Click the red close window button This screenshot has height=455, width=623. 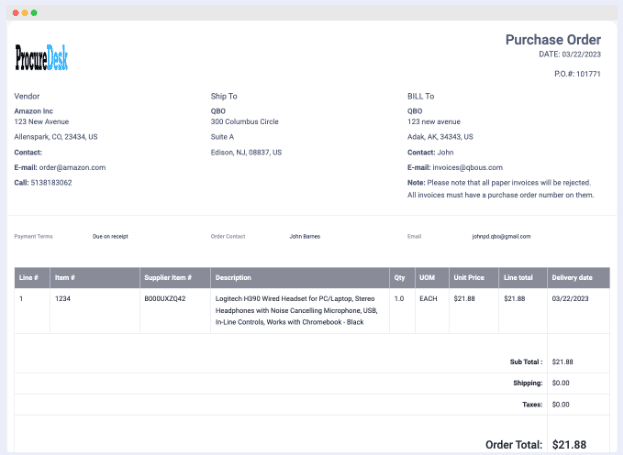point(15,13)
